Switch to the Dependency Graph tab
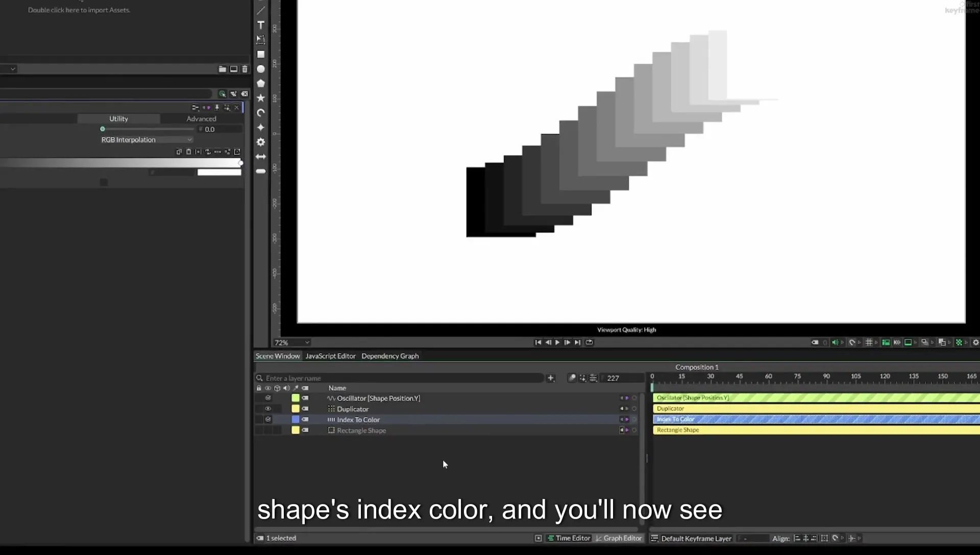This screenshot has width=980, height=555. point(390,356)
